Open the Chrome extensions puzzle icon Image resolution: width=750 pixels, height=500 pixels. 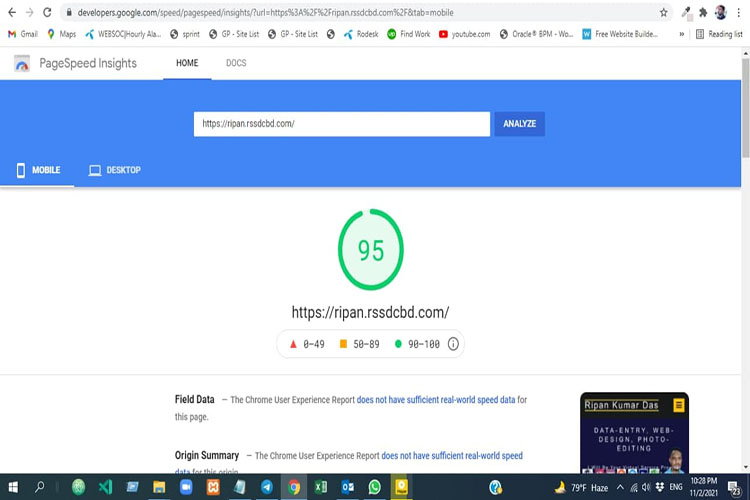[703, 12]
